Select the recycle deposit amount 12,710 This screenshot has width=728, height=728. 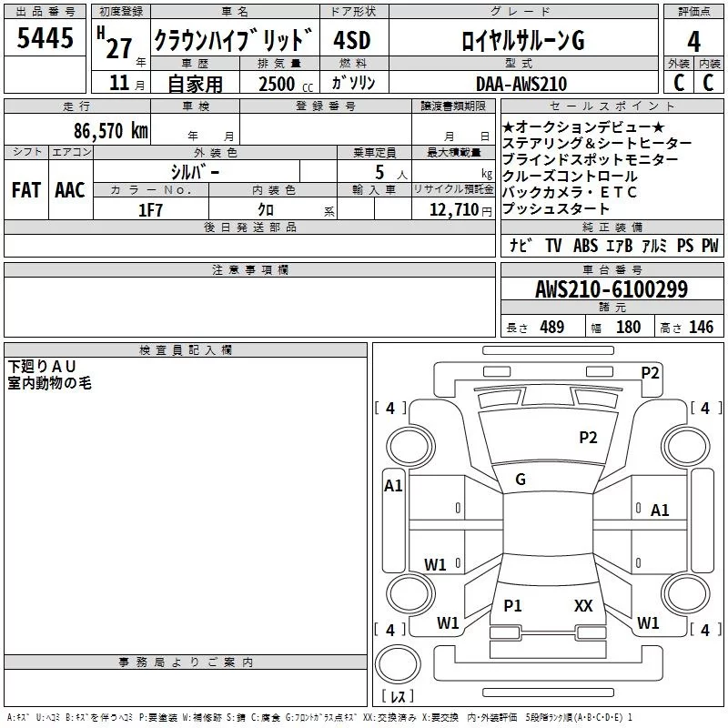click(452, 209)
